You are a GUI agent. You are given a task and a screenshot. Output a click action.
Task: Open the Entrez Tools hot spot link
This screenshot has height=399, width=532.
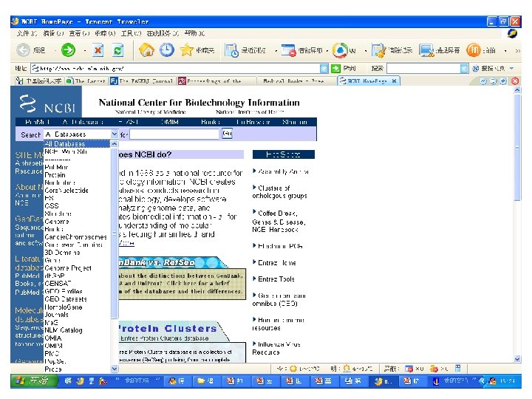[x=276, y=279]
